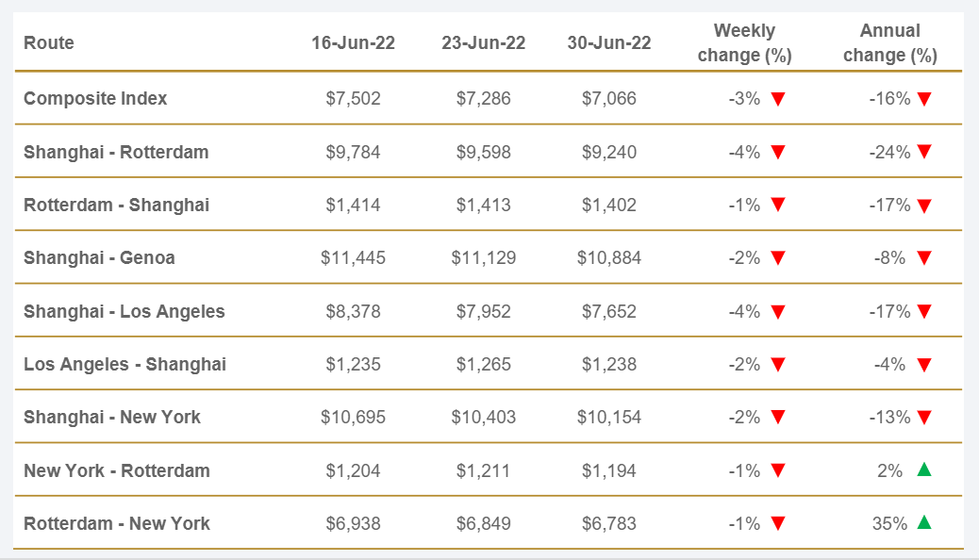
Task: Click the Annual change (%) header
Action: (x=889, y=42)
